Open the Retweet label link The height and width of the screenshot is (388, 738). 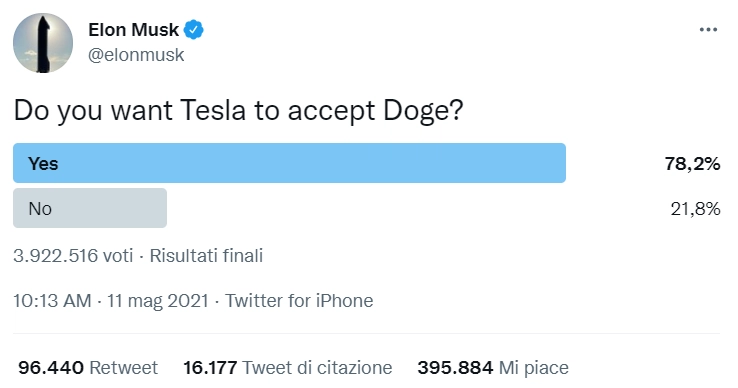pyautogui.click(x=124, y=368)
